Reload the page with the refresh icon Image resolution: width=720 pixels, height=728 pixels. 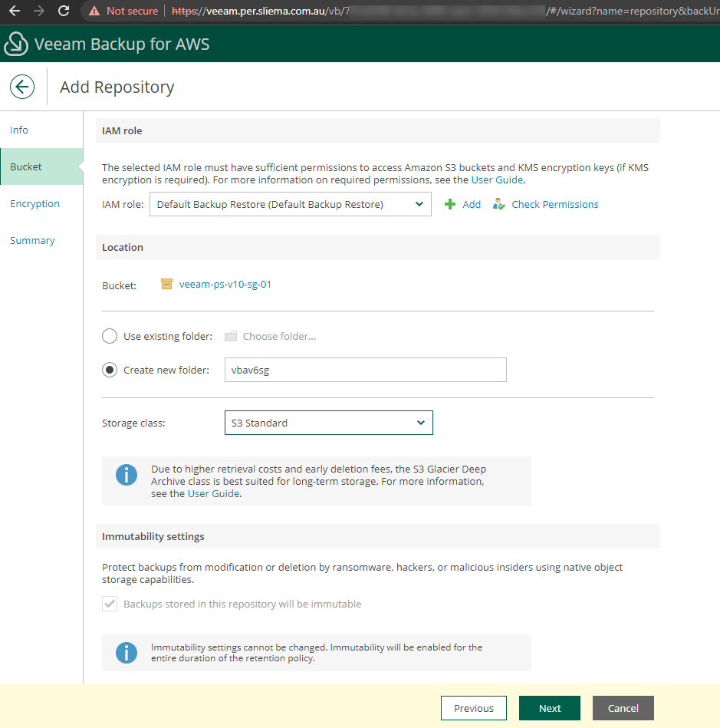tap(64, 11)
